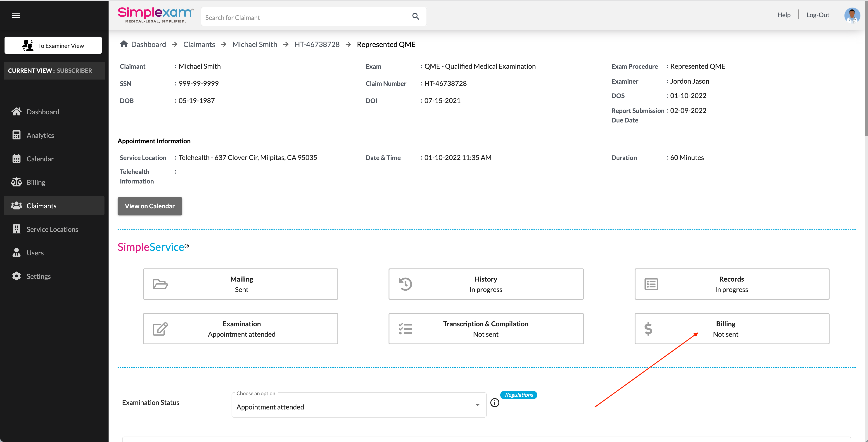Open the Examination Appointment attended card

[x=240, y=329]
